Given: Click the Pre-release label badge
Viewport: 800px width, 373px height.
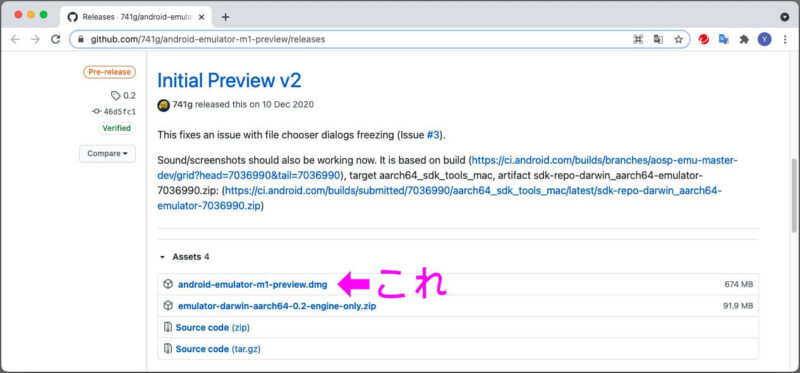Looking at the screenshot, I should tap(110, 72).
